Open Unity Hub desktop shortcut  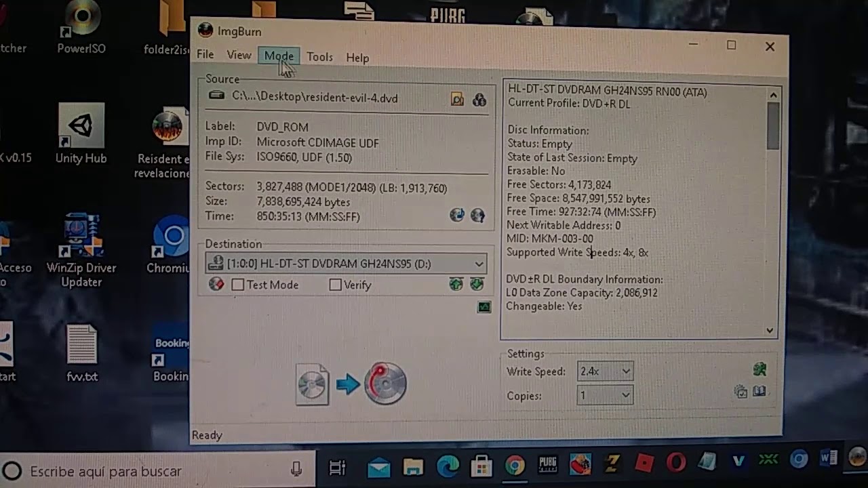(x=81, y=134)
